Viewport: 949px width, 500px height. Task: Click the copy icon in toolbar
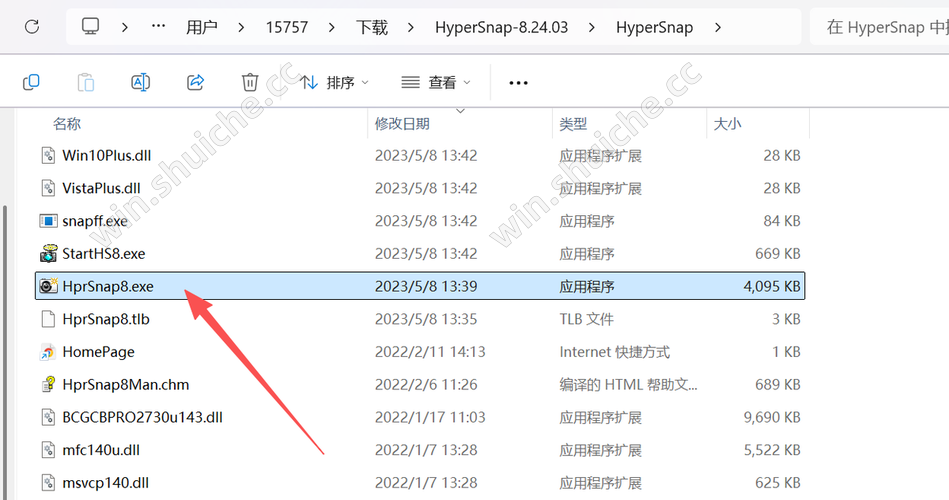(31, 82)
